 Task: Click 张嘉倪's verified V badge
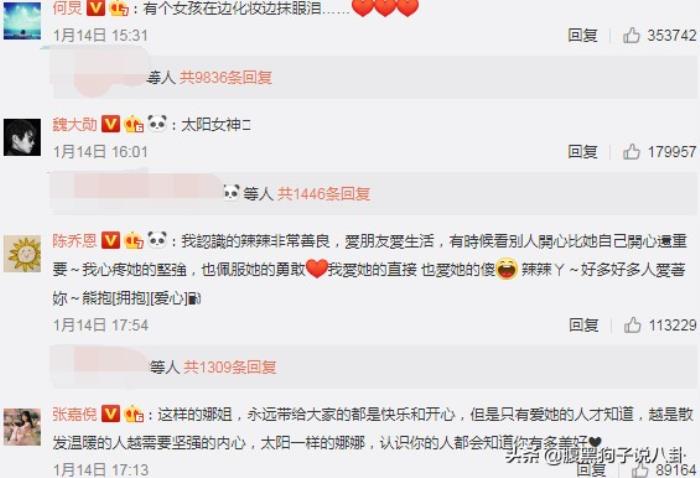click(x=111, y=414)
